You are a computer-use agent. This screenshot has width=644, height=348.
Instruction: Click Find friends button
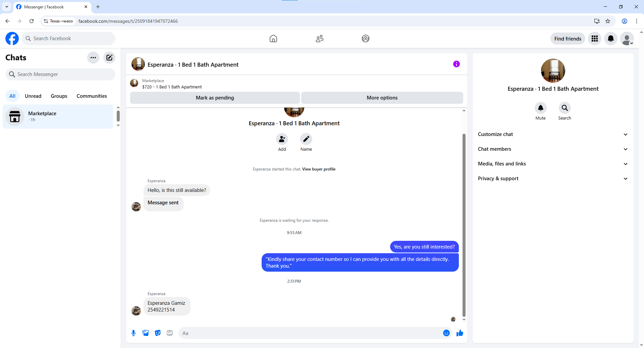coord(568,39)
